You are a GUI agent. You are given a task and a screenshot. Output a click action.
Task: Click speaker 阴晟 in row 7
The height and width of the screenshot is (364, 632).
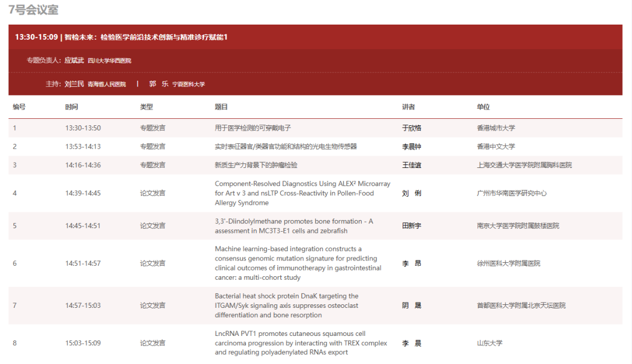411,305
